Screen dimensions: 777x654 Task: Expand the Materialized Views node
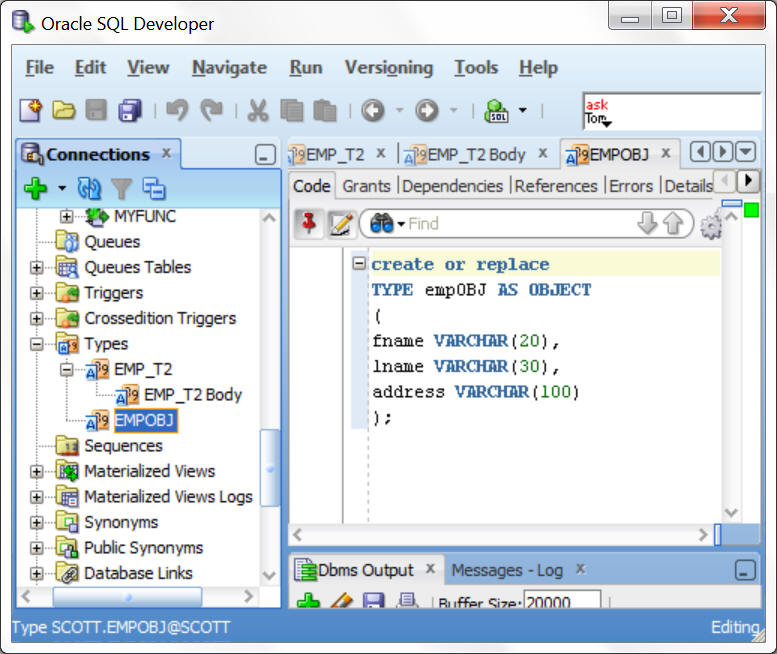36,471
